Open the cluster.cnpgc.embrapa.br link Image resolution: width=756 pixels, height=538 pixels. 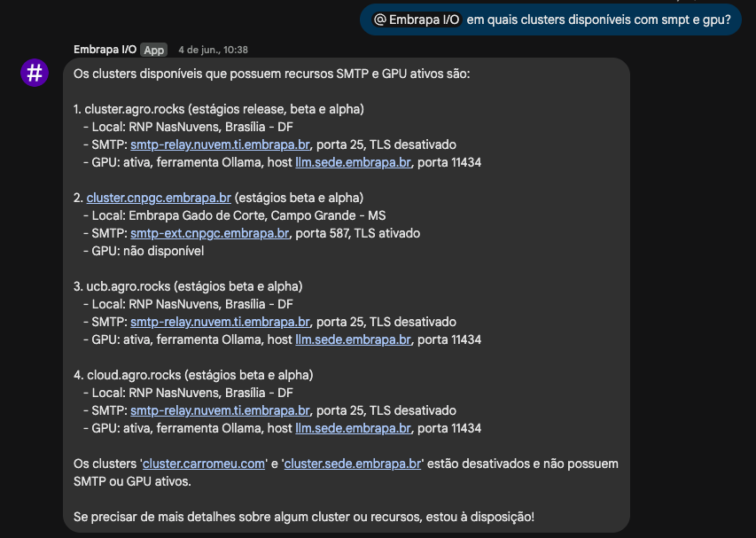pyautogui.click(x=159, y=199)
